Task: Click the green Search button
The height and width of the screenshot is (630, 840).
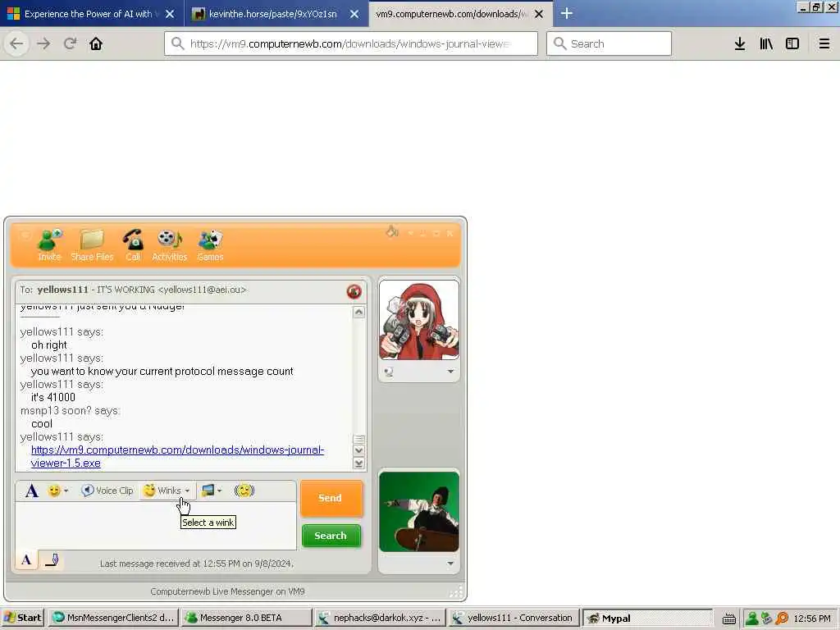Action: [x=331, y=536]
